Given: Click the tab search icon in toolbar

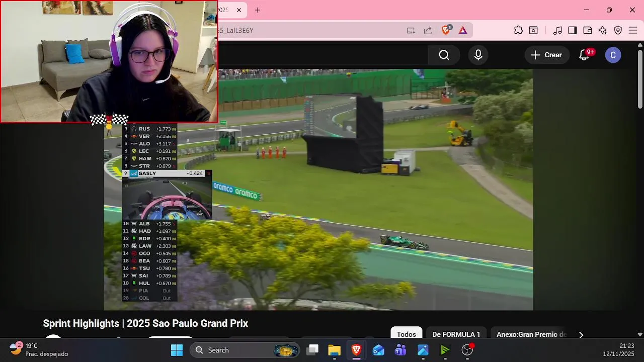Looking at the screenshot, I should click(x=533, y=30).
